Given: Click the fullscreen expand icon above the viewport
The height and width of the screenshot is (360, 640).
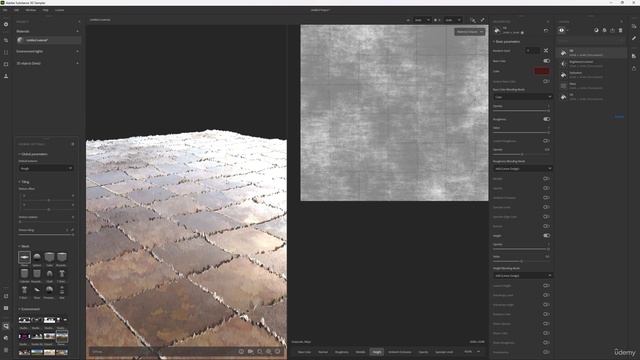Looking at the screenshot, I should [482, 20].
